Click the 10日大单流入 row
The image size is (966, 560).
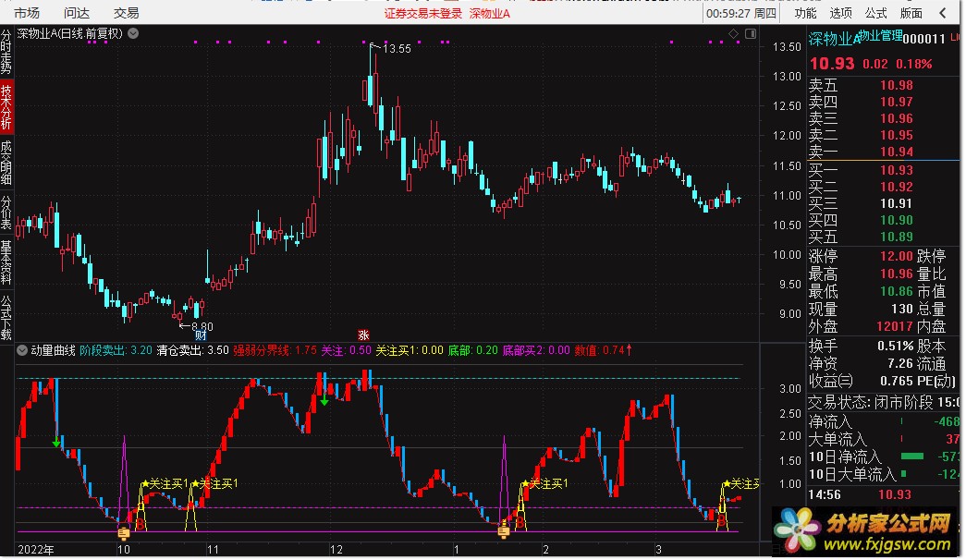tap(884, 474)
